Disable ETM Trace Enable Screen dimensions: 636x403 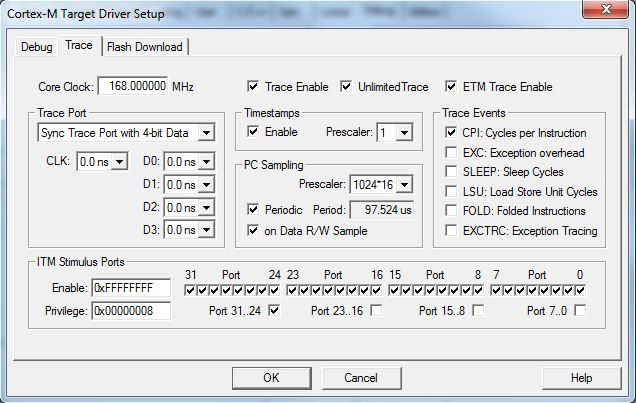(451, 86)
